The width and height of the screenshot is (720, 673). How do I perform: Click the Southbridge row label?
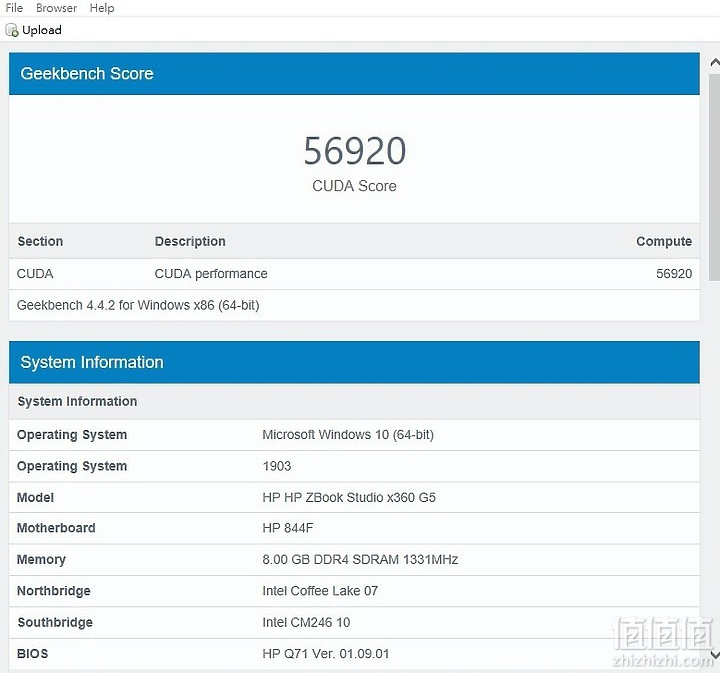[55, 623]
